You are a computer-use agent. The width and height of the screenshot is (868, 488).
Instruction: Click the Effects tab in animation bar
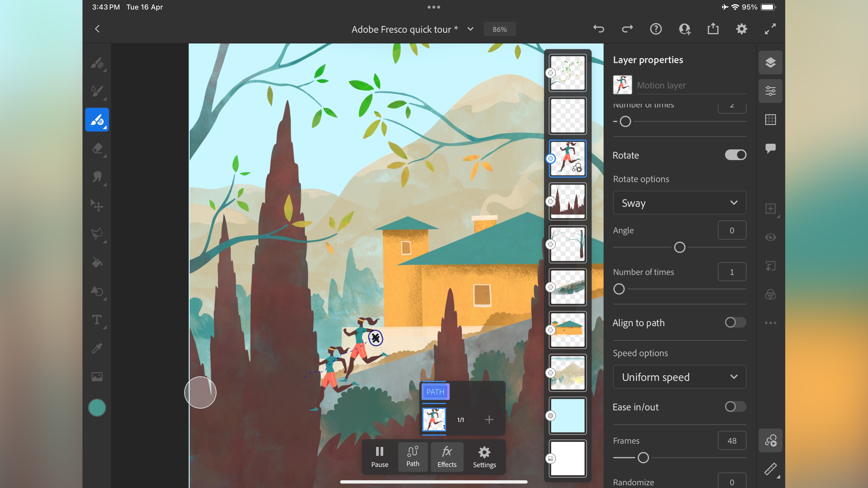point(448,456)
